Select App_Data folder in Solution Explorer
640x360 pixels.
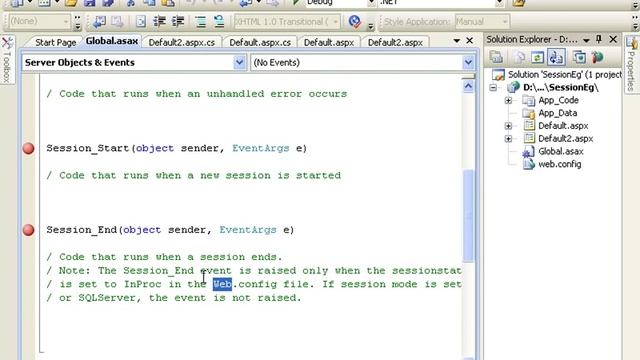coord(558,113)
